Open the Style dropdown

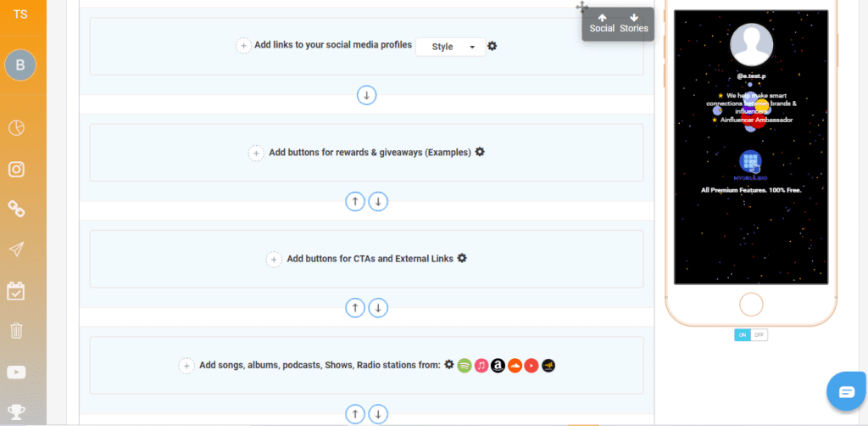tap(451, 47)
